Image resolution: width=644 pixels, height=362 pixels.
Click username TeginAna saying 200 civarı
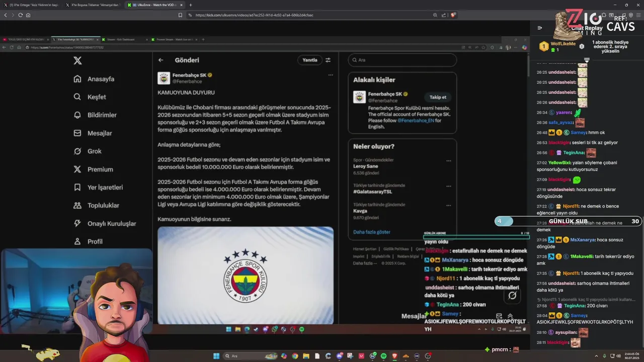pyautogui.click(x=574, y=306)
